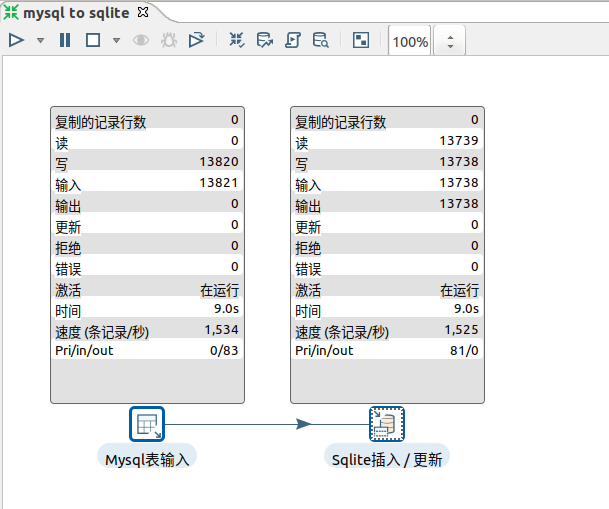Click the Get SQL script icon
609x509 pixels.
pyautogui.click(x=293, y=41)
